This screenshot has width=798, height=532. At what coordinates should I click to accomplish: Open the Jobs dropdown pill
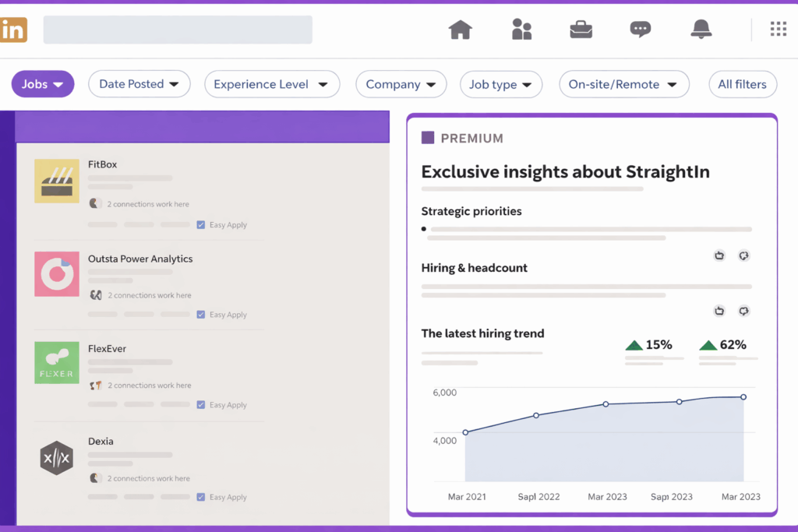pyautogui.click(x=43, y=84)
